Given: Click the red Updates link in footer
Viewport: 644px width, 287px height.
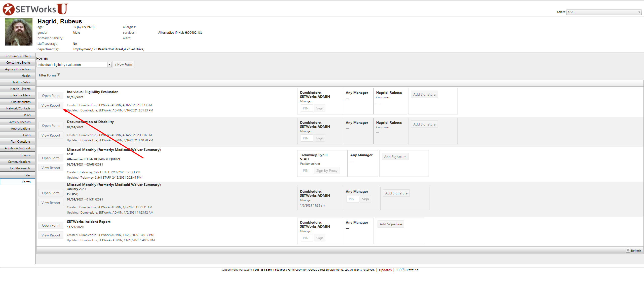Looking at the screenshot, I should point(385,270).
